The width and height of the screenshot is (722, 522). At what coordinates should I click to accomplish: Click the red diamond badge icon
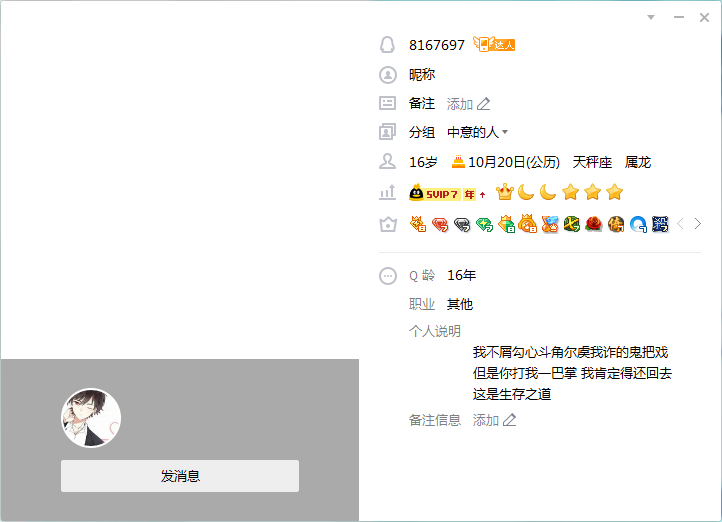click(x=440, y=225)
